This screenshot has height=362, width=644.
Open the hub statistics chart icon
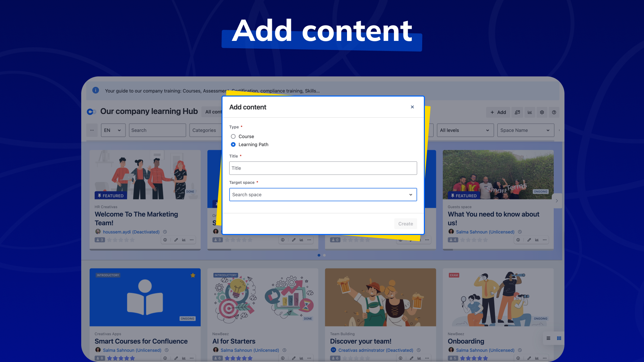click(x=530, y=112)
